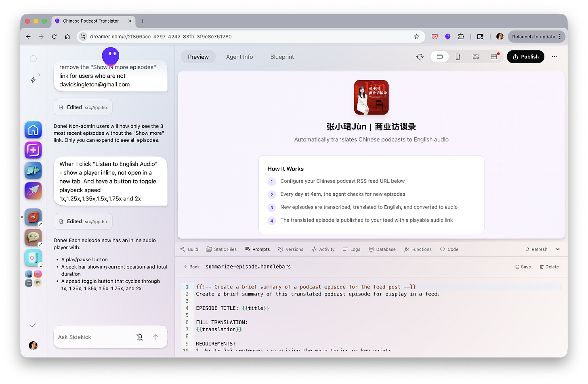Viewport: 588px width, 384px height.
Task: Open the second Edited src/App.tsx chip below playback request
Action: [x=83, y=221]
